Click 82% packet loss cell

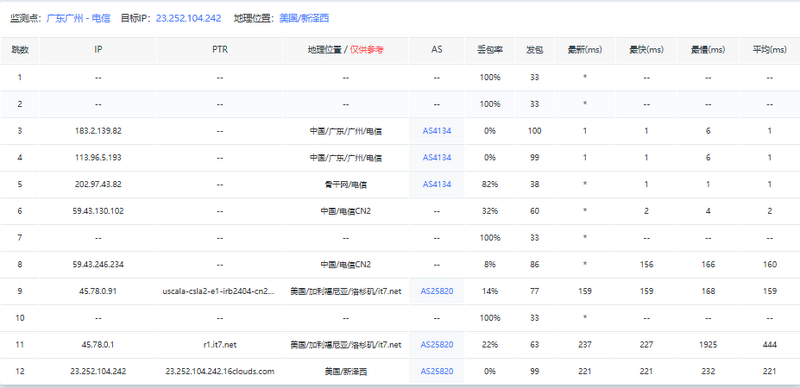tap(489, 184)
